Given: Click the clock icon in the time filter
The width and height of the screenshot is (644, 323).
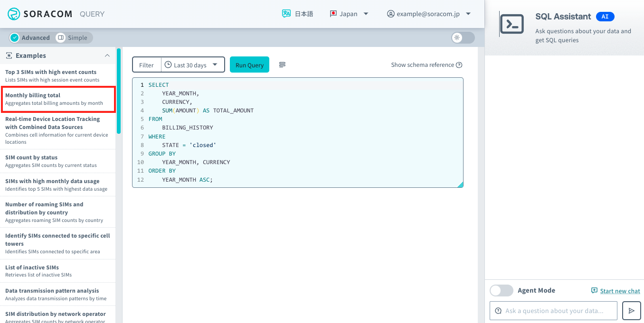Looking at the screenshot, I should click(x=169, y=65).
